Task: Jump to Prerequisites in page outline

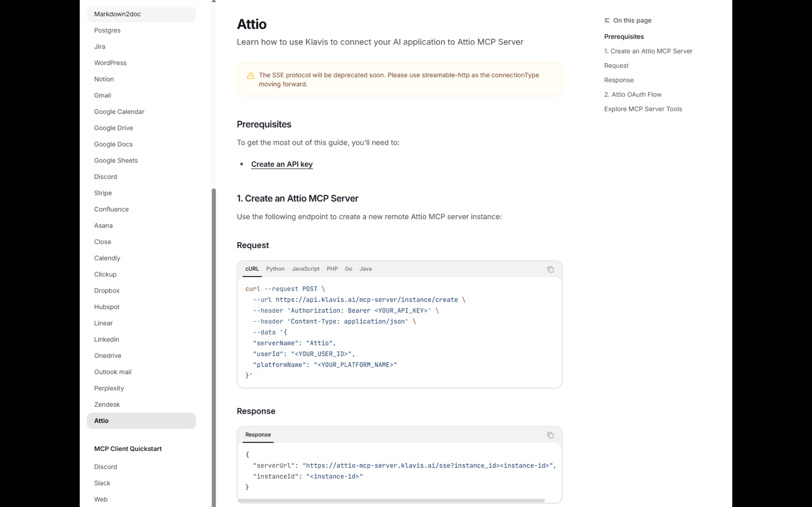Action: (624, 37)
